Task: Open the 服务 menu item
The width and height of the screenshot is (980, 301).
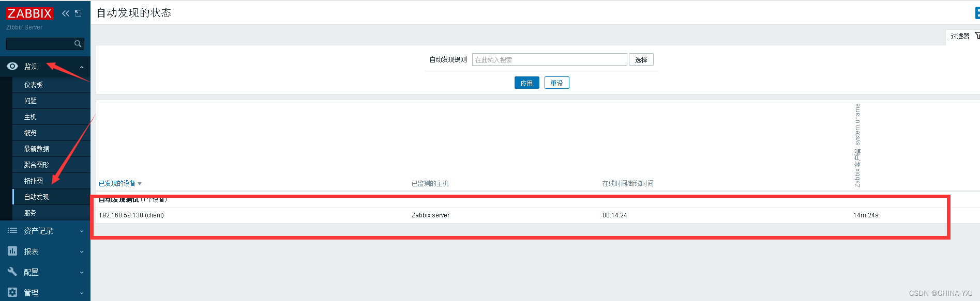Action: coord(31,213)
